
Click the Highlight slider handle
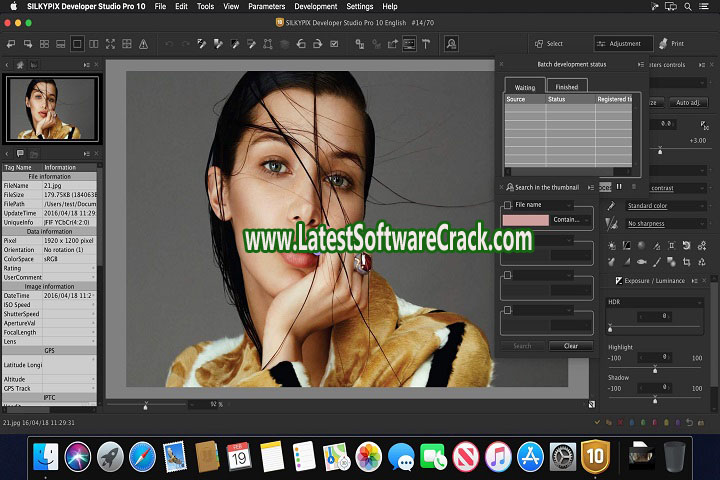point(655,370)
